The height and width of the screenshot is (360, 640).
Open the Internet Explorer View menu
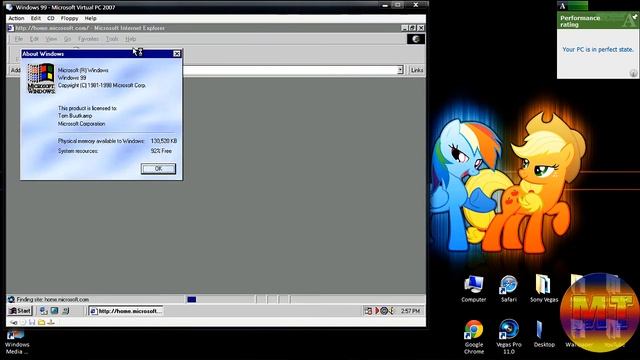pos(51,39)
